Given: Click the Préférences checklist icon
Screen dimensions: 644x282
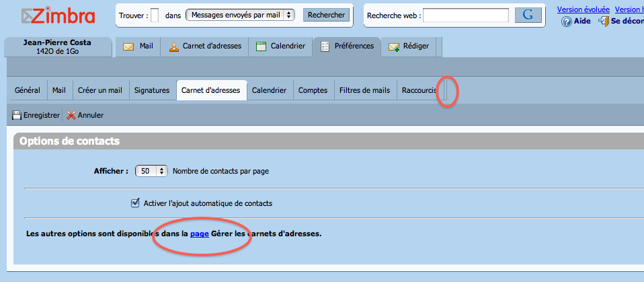Looking at the screenshot, I should [x=325, y=46].
